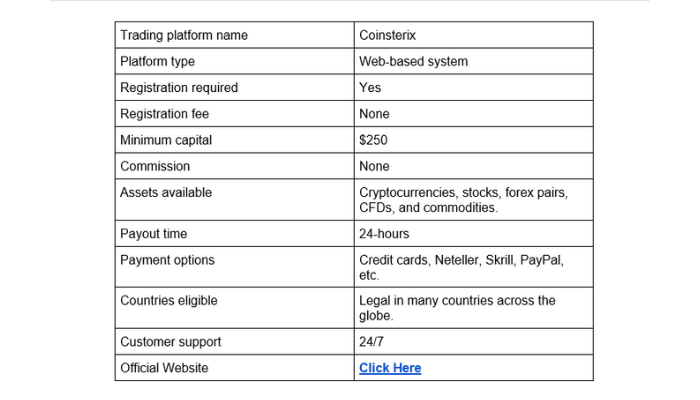This screenshot has height=400, width=700.
Task: Click the "Customer support" row label
Action: pyautogui.click(x=170, y=342)
